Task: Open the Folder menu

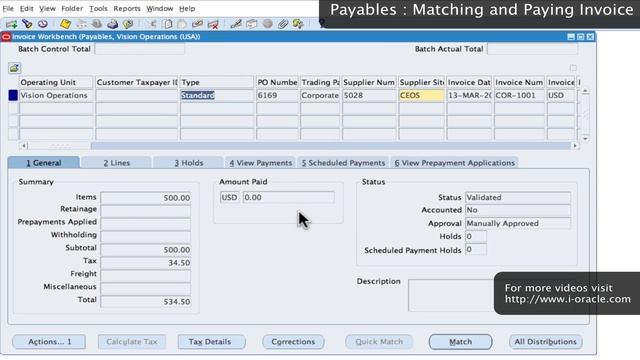Action: coord(72,9)
